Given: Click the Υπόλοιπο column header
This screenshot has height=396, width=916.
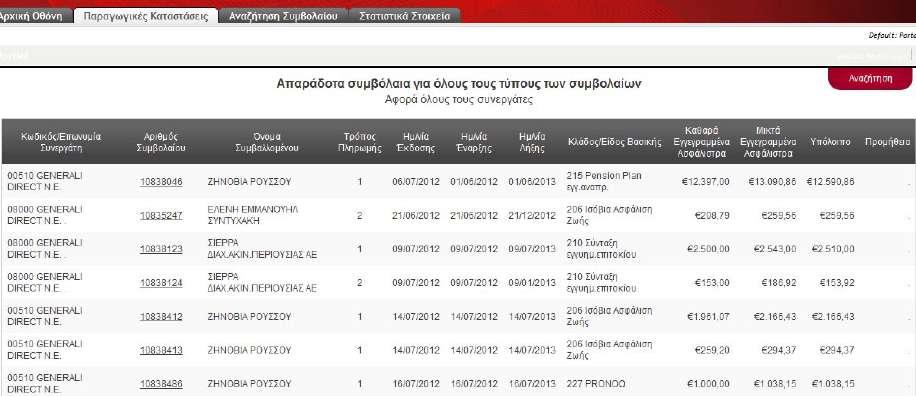Looking at the screenshot, I should (x=830, y=142).
